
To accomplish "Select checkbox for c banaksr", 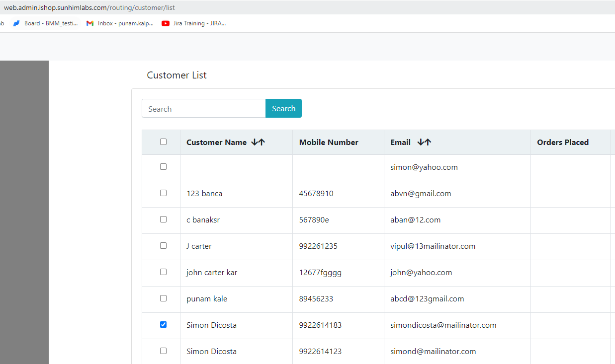I will click(163, 219).
